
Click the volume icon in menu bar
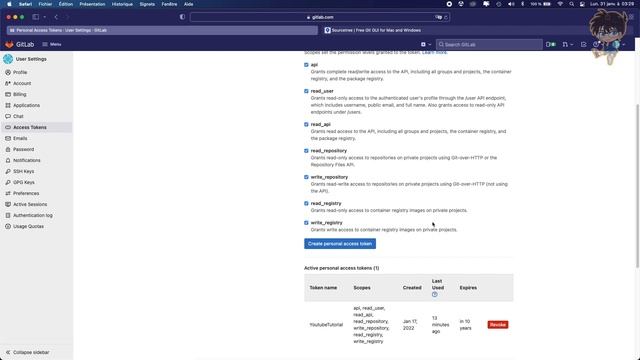click(x=511, y=4)
